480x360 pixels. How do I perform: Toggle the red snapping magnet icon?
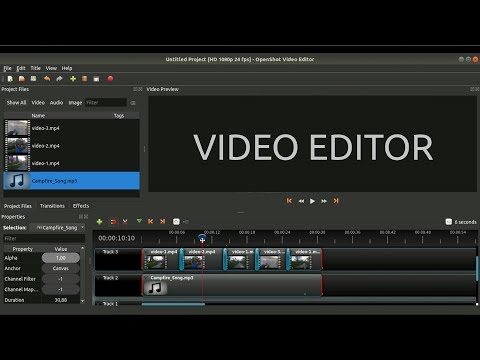click(x=113, y=222)
